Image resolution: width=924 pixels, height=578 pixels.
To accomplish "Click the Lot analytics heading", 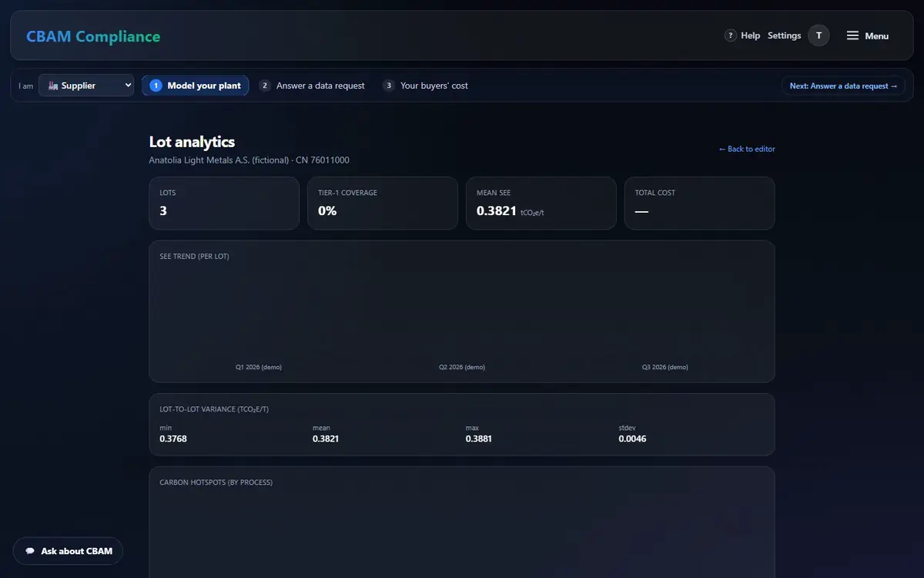I will pos(192,142).
